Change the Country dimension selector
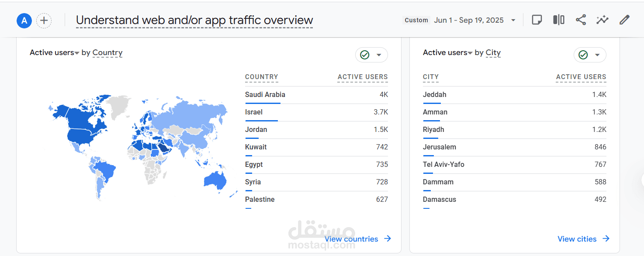 pos(107,53)
